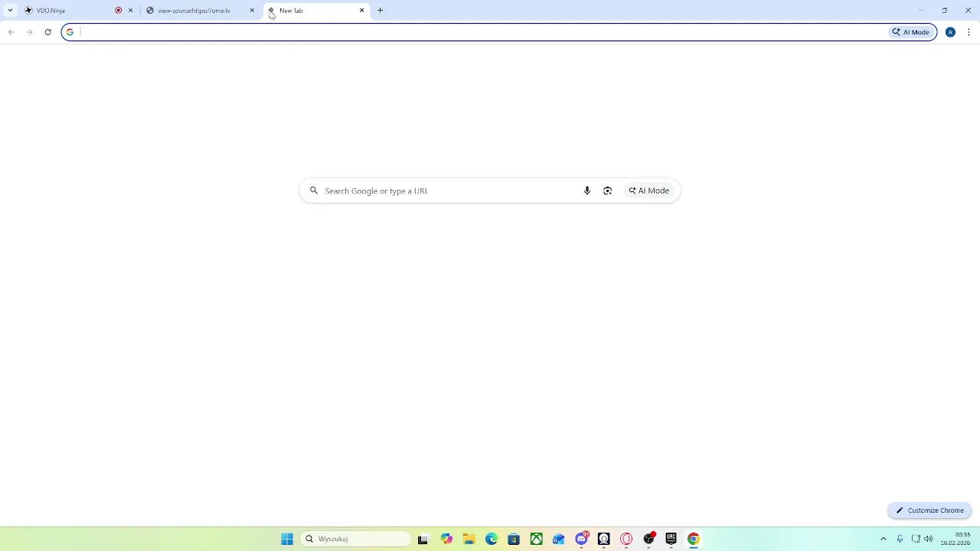
Task: Search by image with Google Lens icon
Action: click(608, 191)
